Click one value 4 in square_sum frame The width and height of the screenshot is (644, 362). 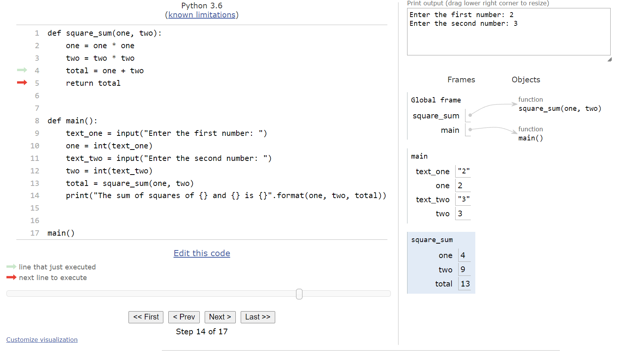tap(463, 255)
